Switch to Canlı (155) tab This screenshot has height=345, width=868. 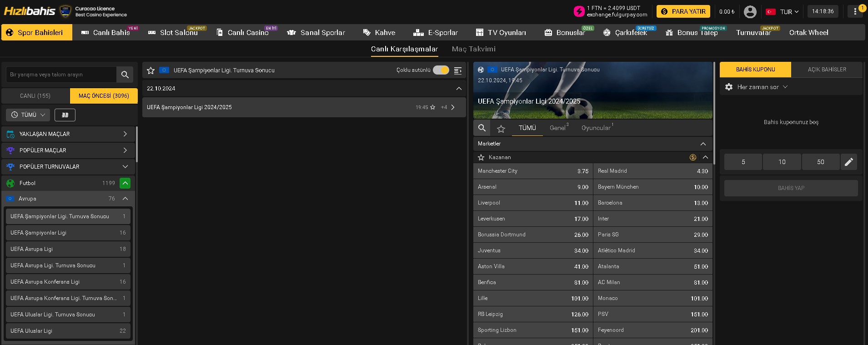click(35, 96)
